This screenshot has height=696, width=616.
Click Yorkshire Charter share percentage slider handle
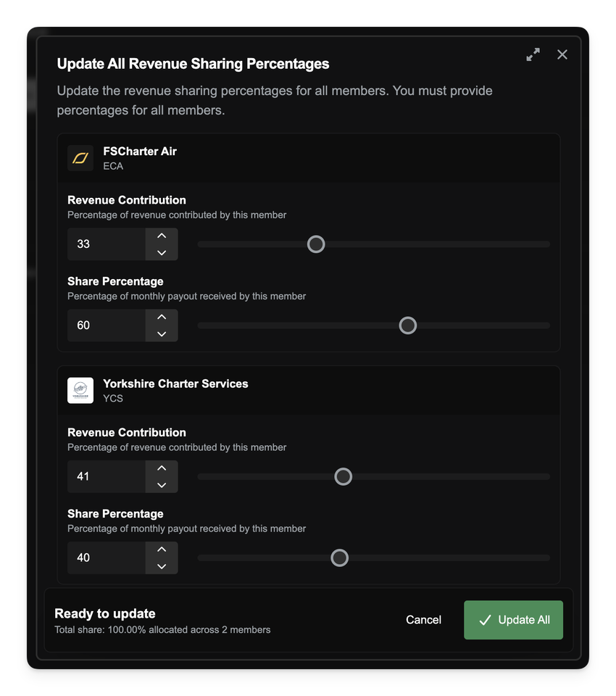[339, 558]
